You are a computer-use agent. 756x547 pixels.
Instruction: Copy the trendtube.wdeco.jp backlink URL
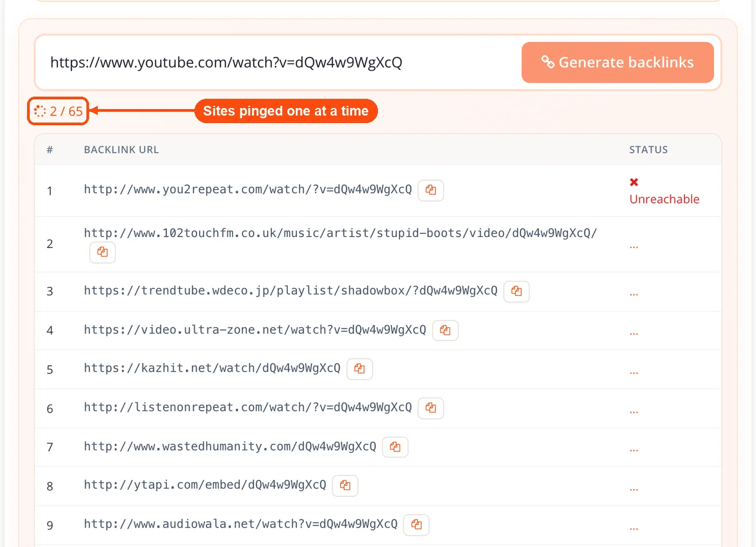517,291
